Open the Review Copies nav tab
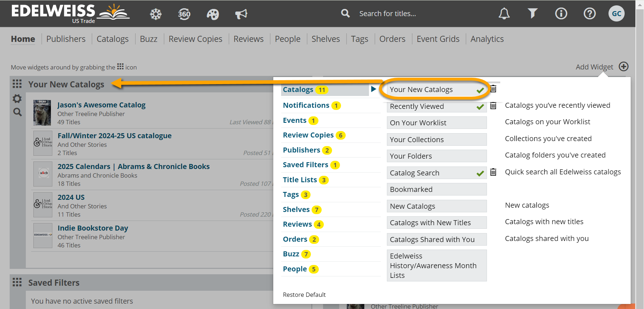The width and height of the screenshot is (644, 309). [x=195, y=39]
